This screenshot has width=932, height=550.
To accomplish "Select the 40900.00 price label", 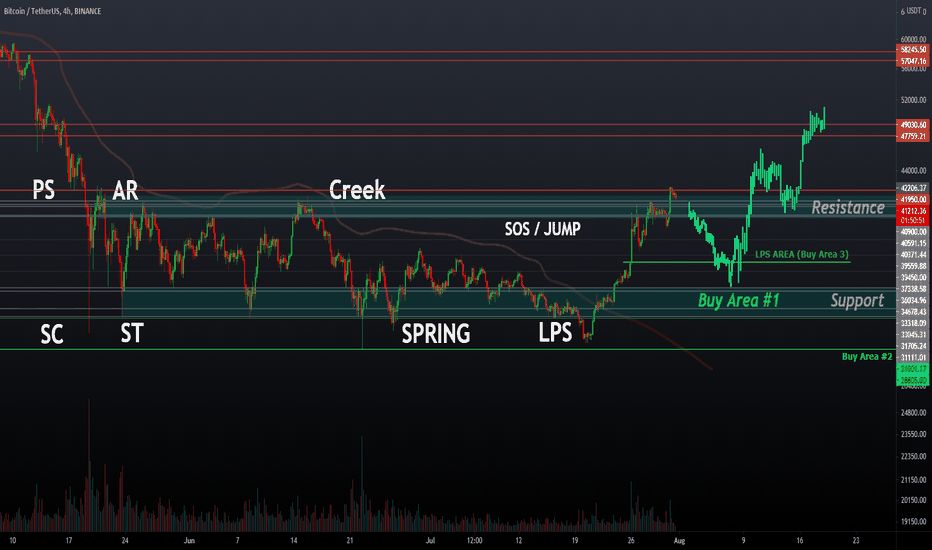I will (x=913, y=232).
